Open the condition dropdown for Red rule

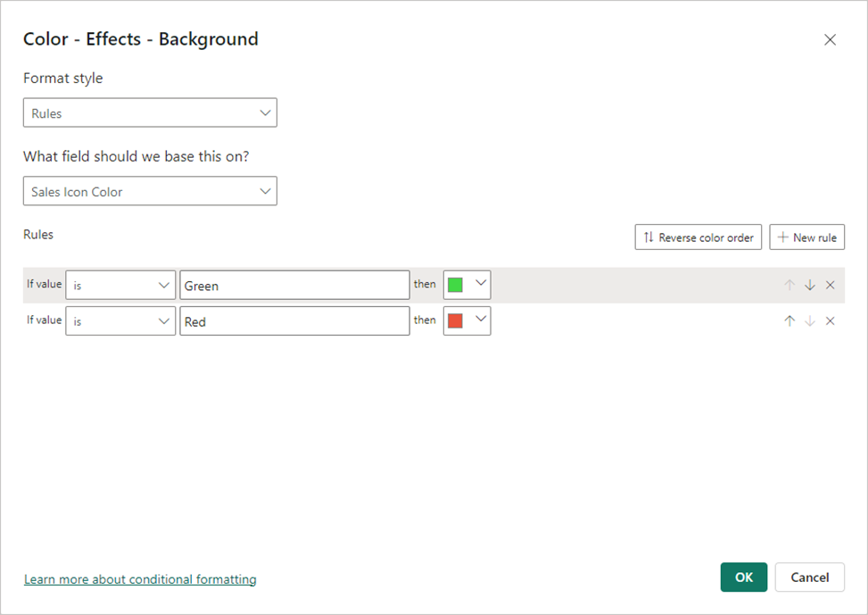coord(120,321)
